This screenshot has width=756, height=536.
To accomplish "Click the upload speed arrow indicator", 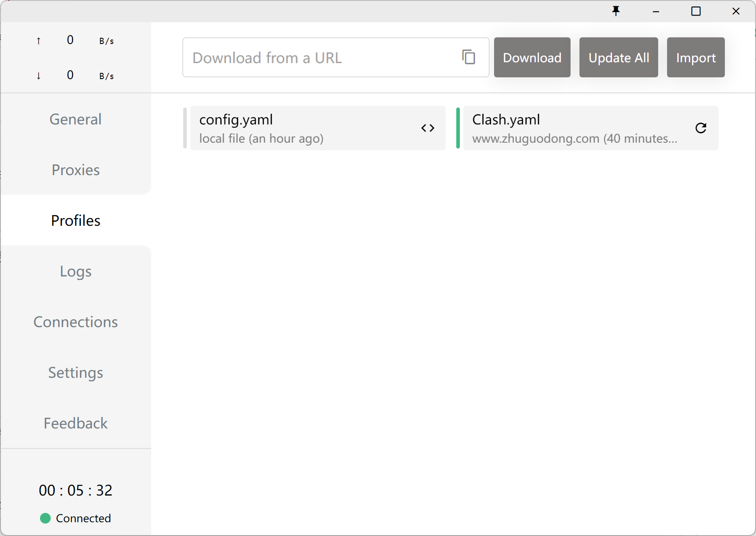I will [39, 41].
